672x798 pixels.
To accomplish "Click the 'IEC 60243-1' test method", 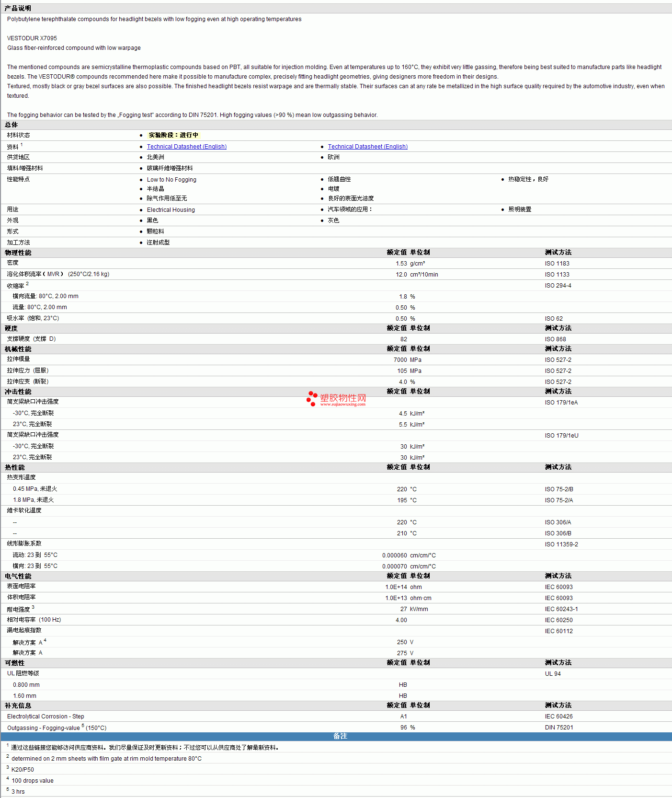I will point(561,609).
